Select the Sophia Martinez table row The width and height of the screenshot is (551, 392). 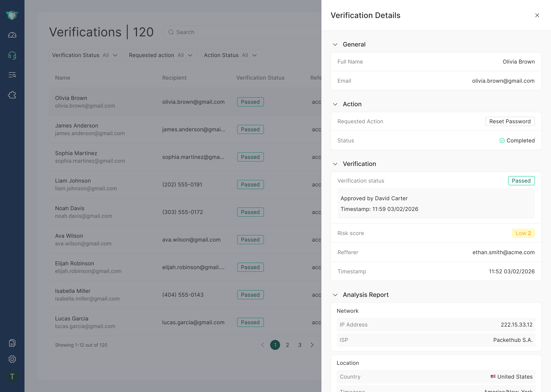pyautogui.click(x=185, y=157)
